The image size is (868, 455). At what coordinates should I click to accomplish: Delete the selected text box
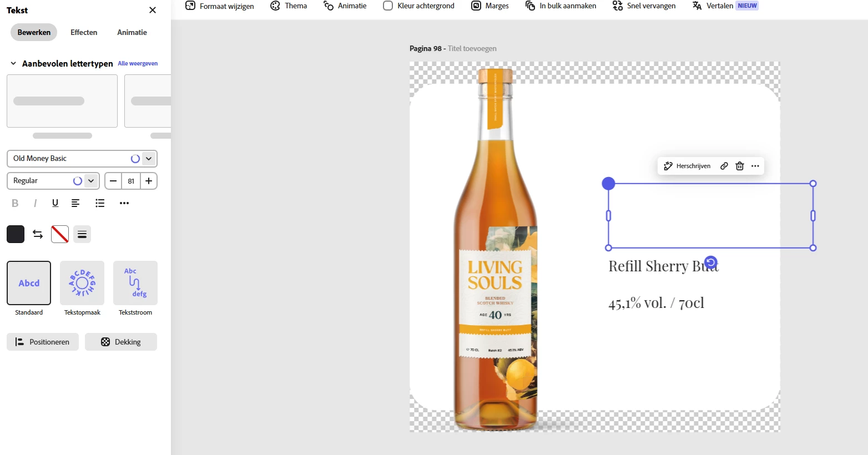[740, 166]
